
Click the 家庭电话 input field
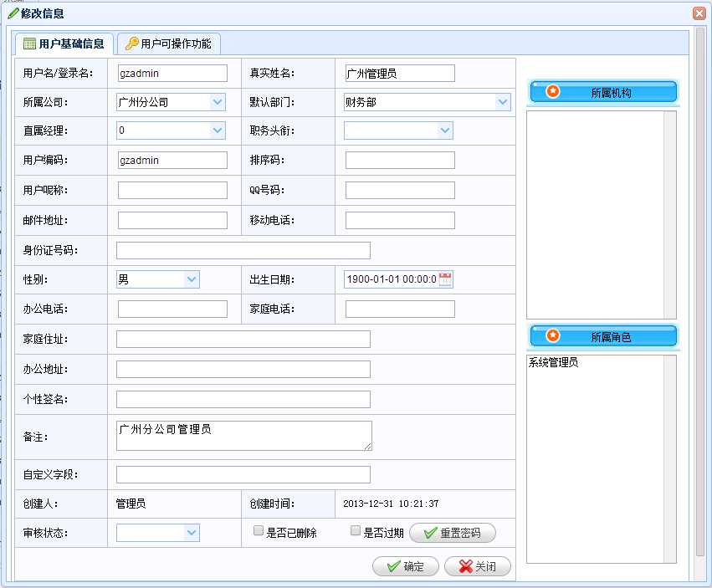(x=400, y=309)
